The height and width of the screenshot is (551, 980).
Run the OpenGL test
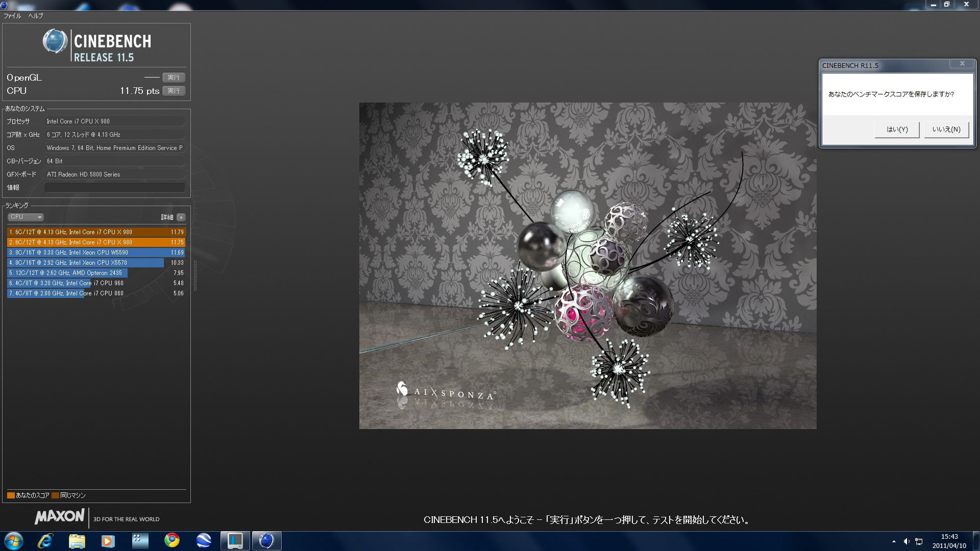pyautogui.click(x=174, y=78)
